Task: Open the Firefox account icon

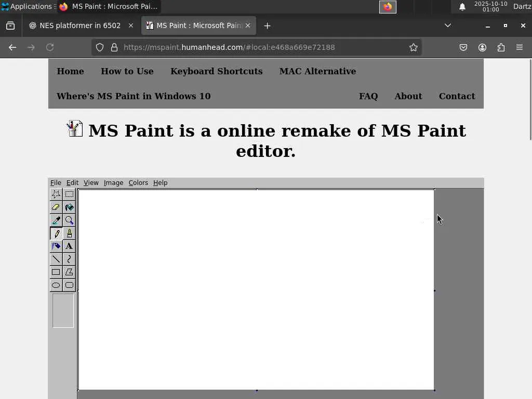Action: [x=482, y=47]
